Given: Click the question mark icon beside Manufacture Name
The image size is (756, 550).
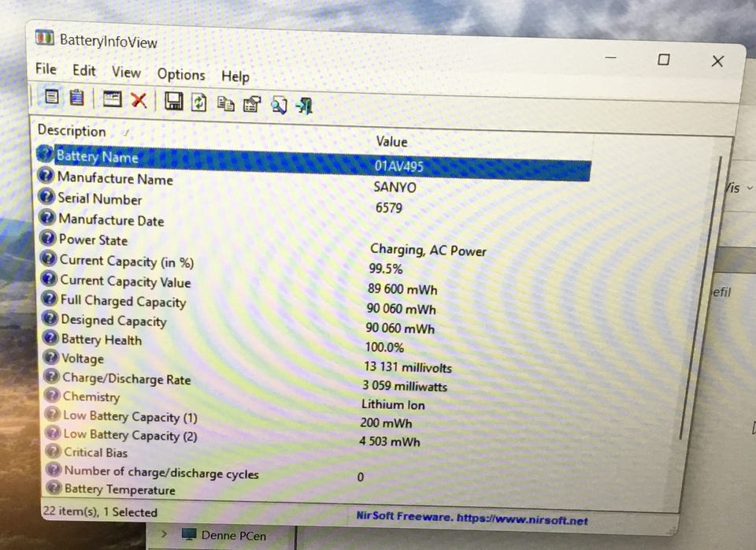Looking at the screenshot, I should click(46, 175).
